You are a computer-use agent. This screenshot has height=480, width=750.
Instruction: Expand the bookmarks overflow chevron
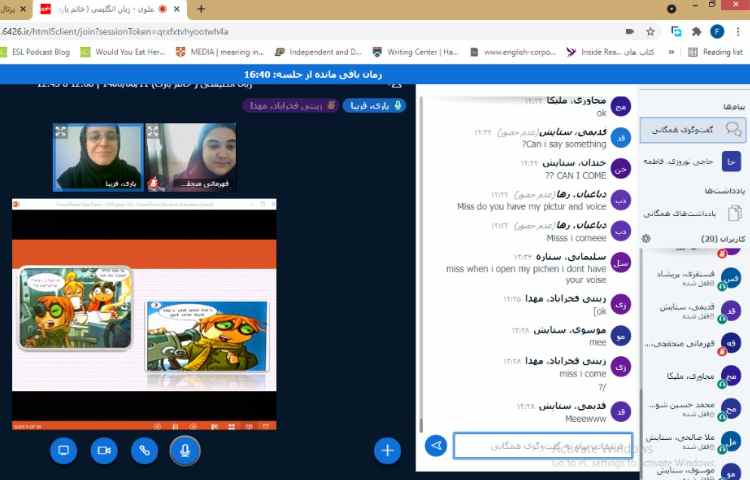[x=672, y=52]
